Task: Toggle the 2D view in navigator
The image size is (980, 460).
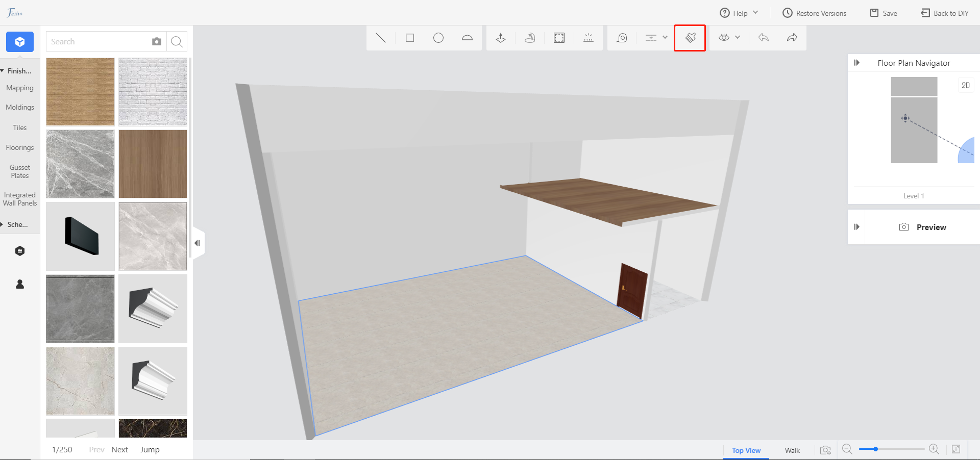Action: coord(966,85)
